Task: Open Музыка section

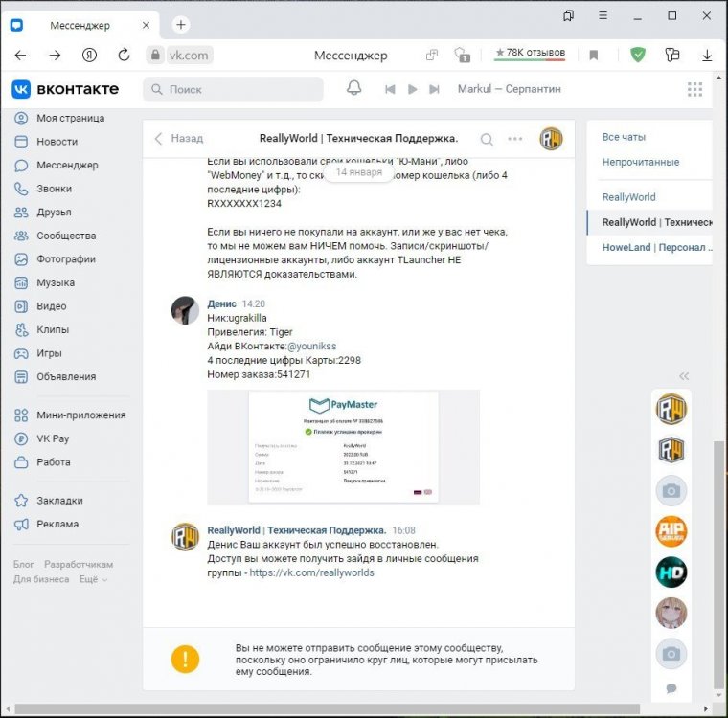Action: point(45,282)
